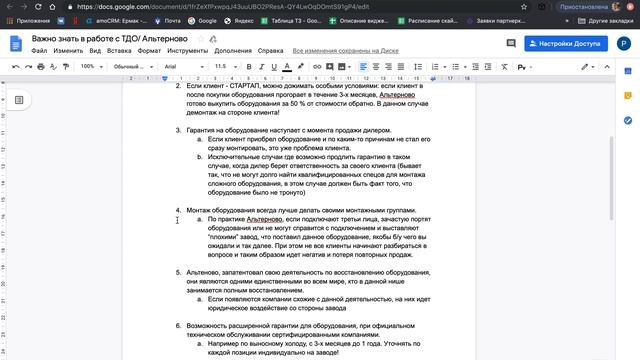Image resolution: width=640 pixels, height=360 pixels.
Task: Open line spacing options
Action: pyautogui.click(x=418, y=67)
